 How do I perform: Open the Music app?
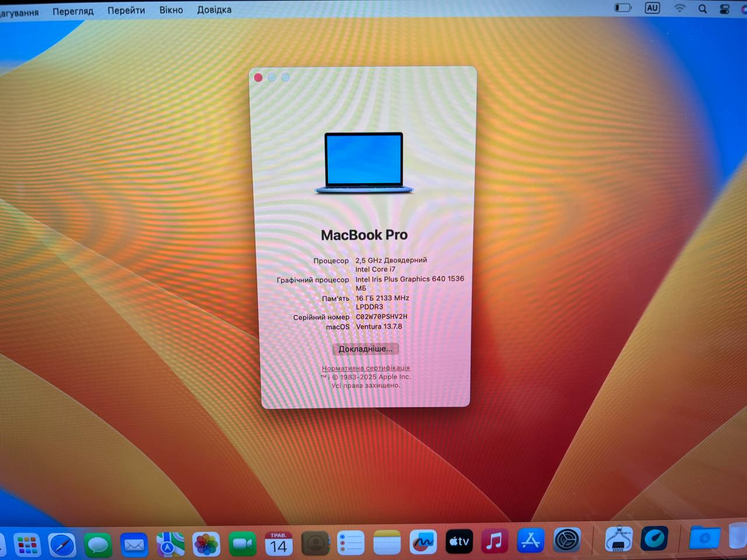click(495, 541)
